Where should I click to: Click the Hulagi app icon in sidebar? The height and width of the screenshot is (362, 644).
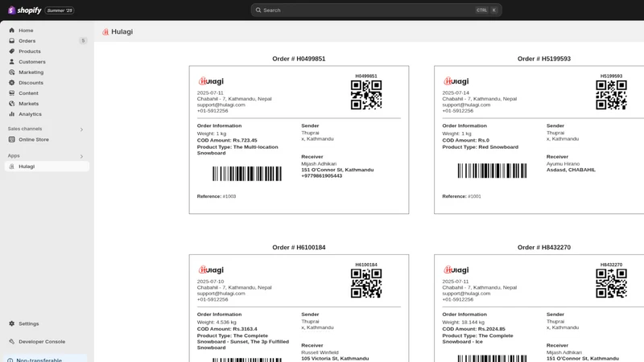[x=11, y=167]
